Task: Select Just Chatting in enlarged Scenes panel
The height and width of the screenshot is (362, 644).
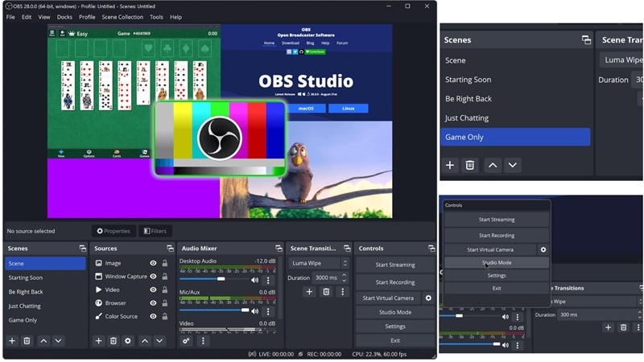Action: [515, 117]
